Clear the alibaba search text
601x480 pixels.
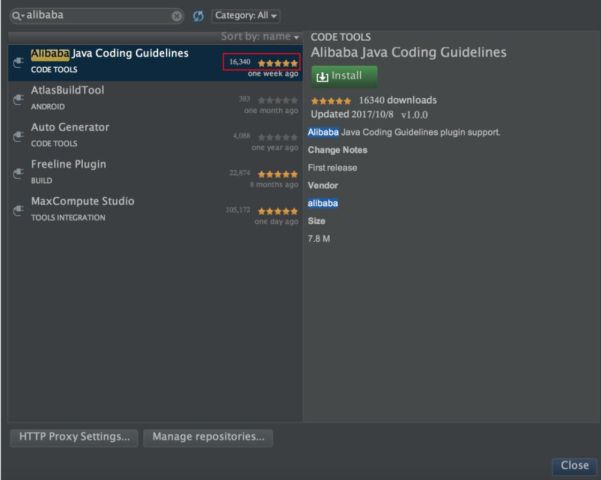177,16
